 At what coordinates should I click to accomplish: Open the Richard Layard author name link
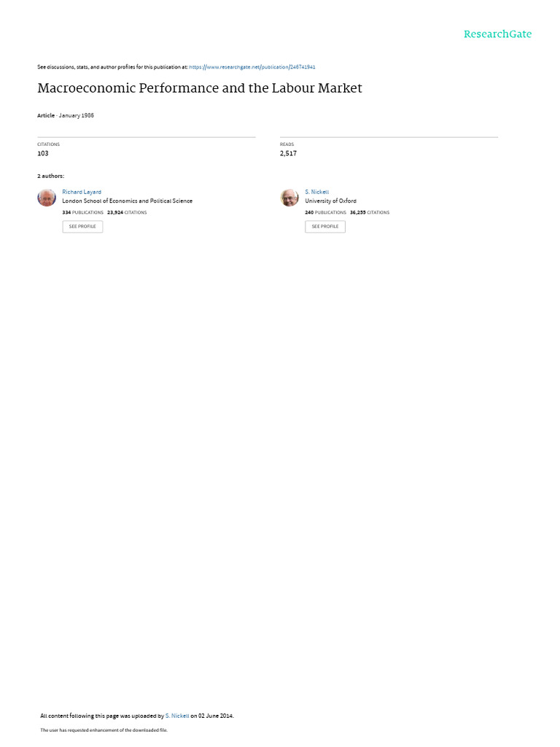click(82, 192)
